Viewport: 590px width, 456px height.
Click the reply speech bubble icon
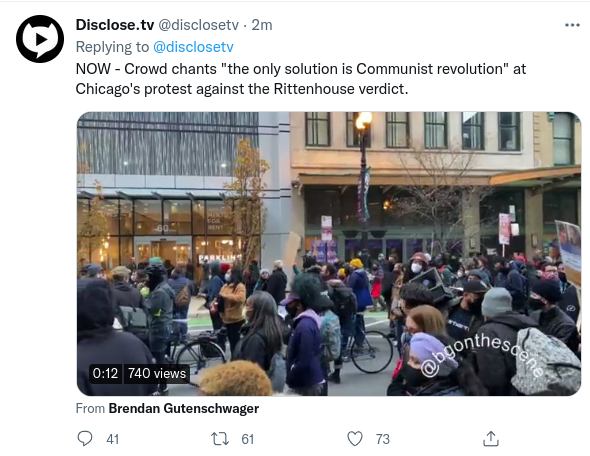[85, 438]
